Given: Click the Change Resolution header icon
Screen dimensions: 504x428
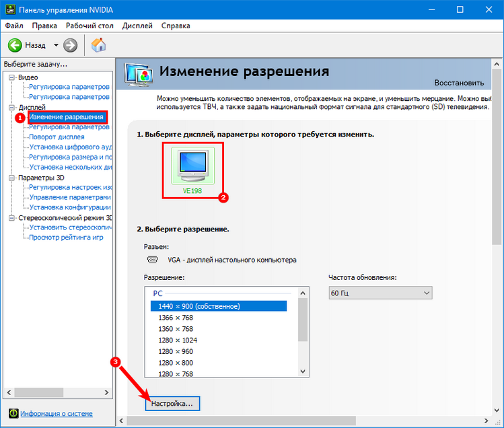Looking at the screenshot, I should 138,75.
